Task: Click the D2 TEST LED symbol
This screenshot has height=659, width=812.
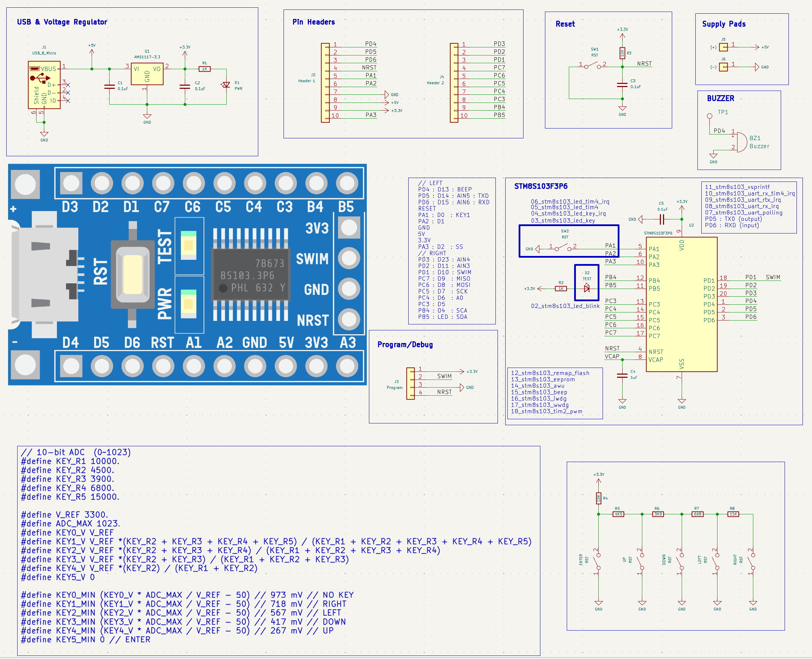Action: 587,289
